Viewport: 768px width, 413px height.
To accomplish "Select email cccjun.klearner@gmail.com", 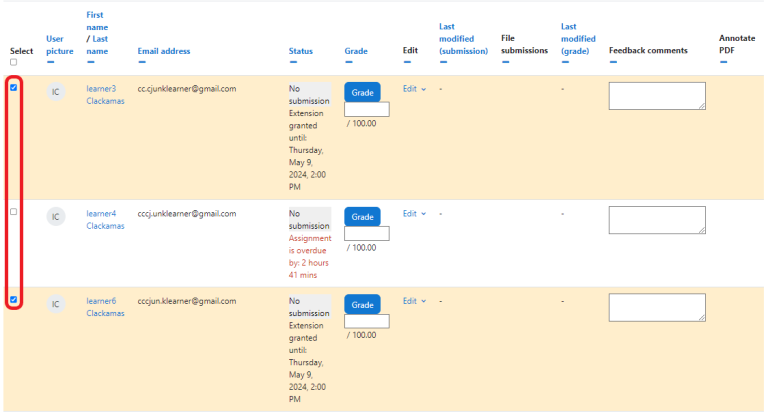I will 187,301.
